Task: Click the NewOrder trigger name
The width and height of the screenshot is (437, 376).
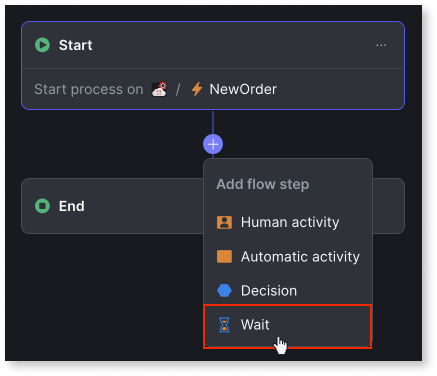Action: pos(243,89)
